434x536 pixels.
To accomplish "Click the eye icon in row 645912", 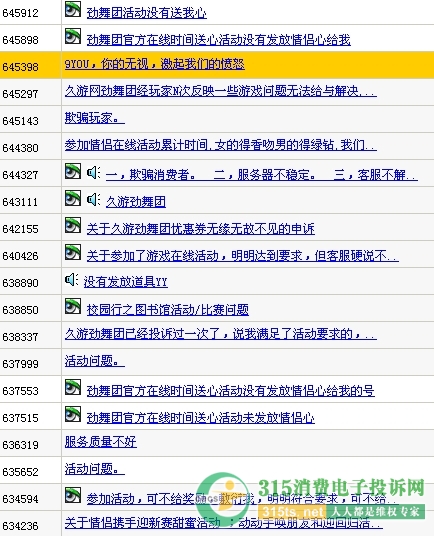I will [x=73, y=9].
